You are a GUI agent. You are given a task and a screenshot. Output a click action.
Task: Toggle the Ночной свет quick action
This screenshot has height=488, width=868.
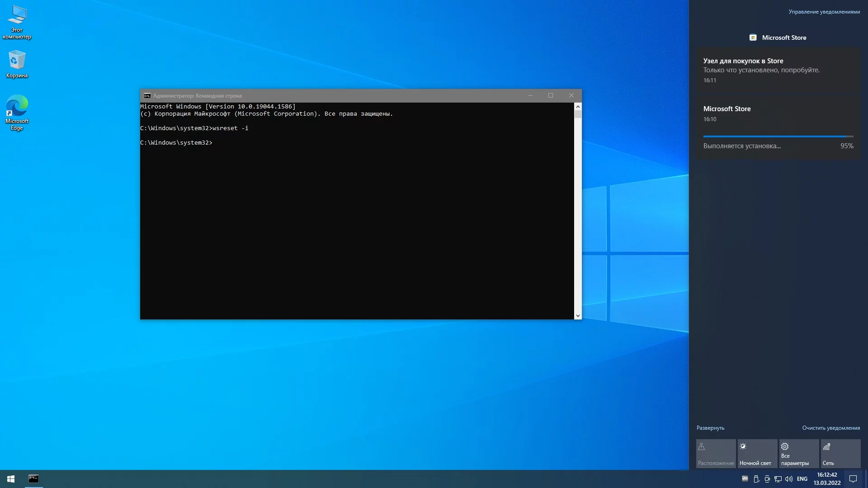(x=757, y=454)
